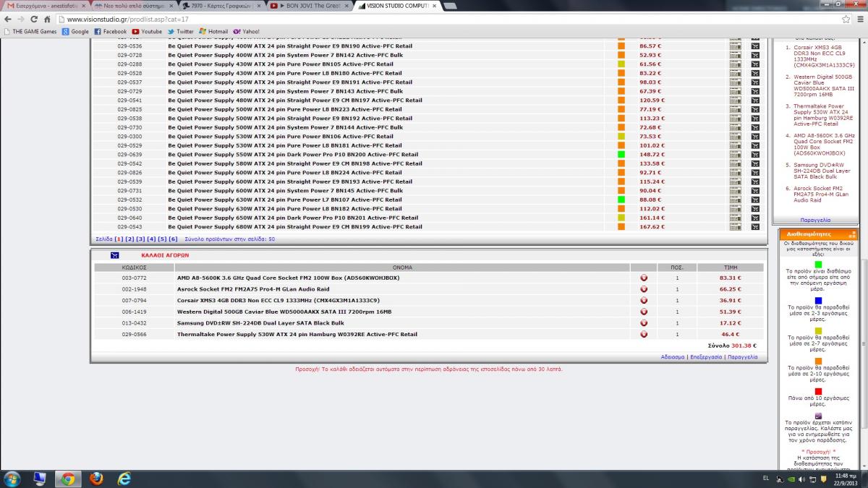Bookmark this page with the star icon
Viewport: 868px width, 488px height.
(845, 20)
